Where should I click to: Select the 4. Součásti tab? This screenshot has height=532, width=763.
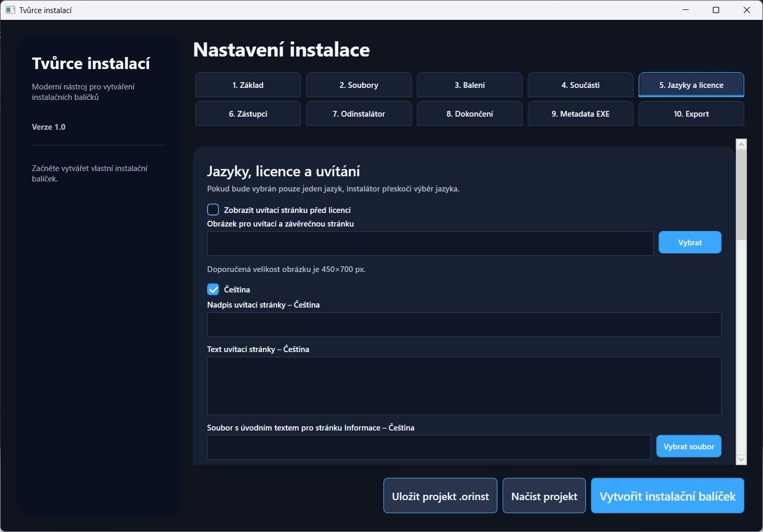coord(580,85)
